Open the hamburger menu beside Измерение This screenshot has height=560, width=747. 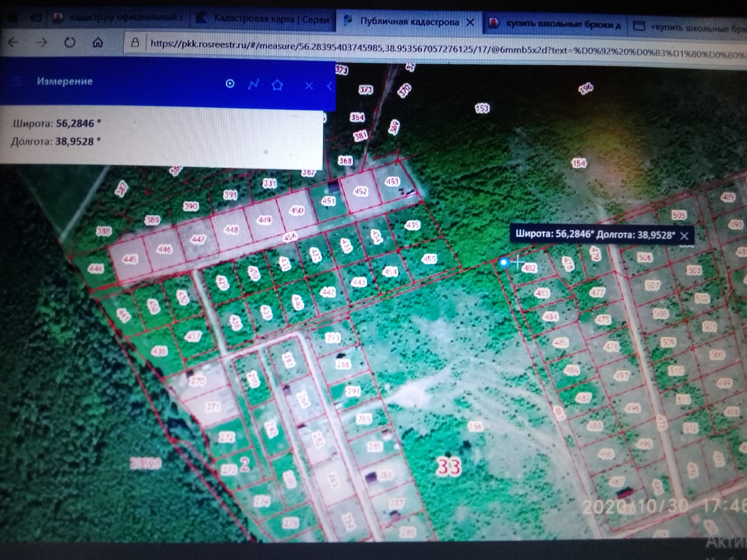[16, 81]
